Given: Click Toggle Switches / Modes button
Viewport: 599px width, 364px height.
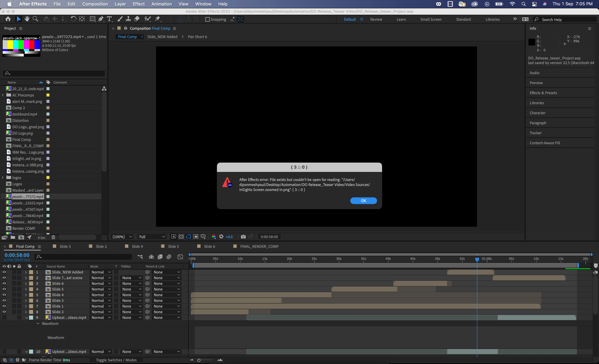Looking at the screenshot, I should [x=116, y=360].
